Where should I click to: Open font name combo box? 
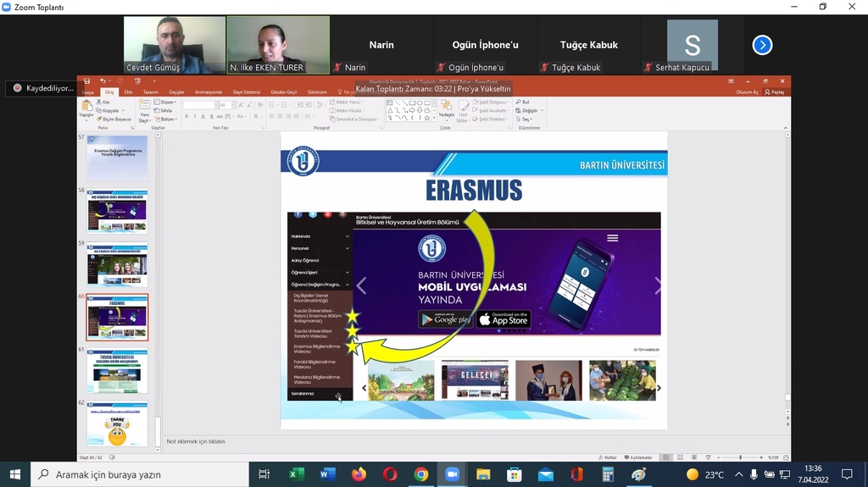pos(200,105)
